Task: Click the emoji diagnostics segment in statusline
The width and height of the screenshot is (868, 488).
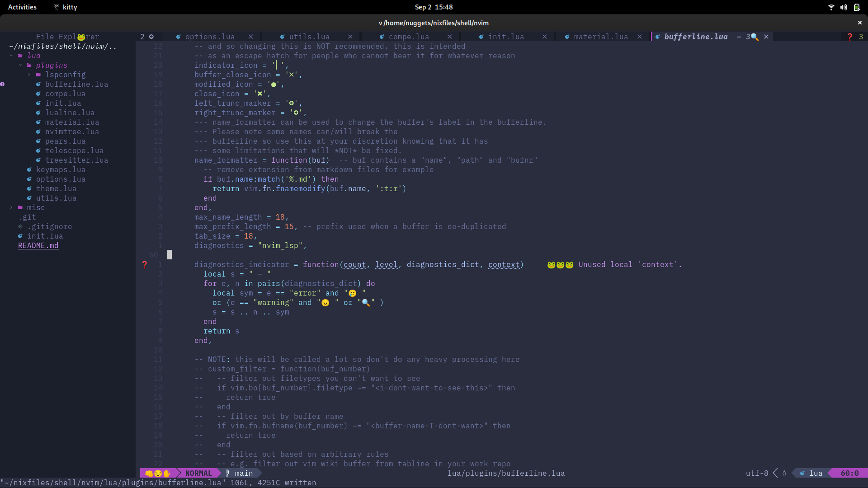Action: [158, 473]
